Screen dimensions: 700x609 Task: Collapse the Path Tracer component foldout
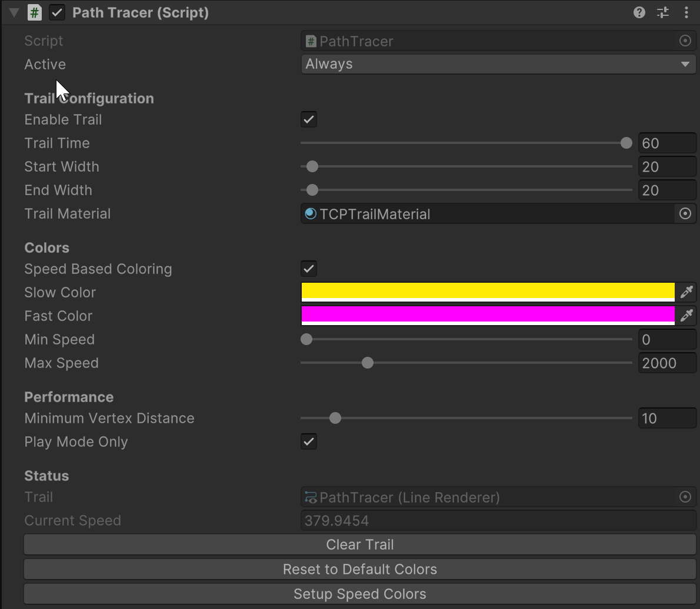pos(15,12)
